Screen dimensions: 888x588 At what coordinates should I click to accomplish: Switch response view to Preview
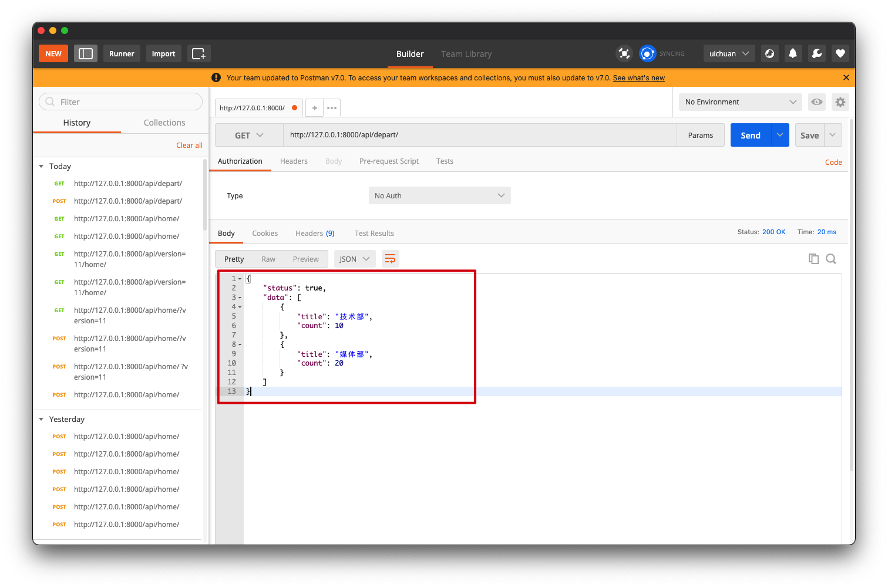click(x=306, y=259)
